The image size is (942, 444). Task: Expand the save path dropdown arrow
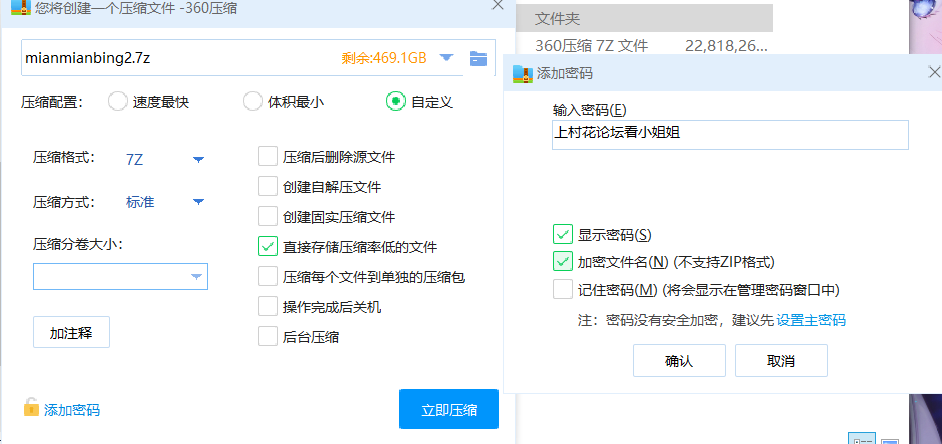click(x=446, y=58)
